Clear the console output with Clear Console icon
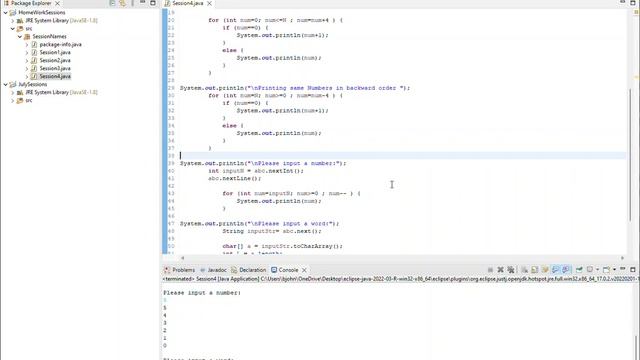 pos(524,270)
